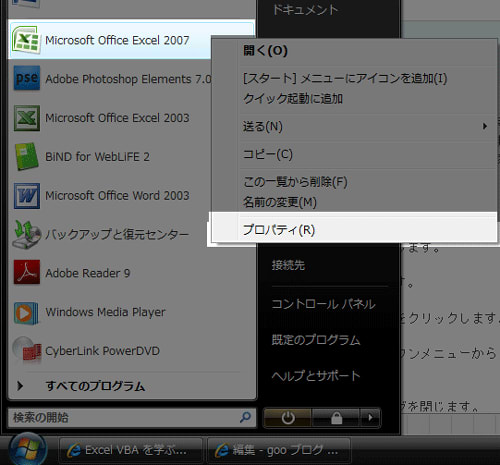The width and height of the screenshot is (500, 465).
Task: Open shutdown options arrow menu
Action: pos(370,418)
